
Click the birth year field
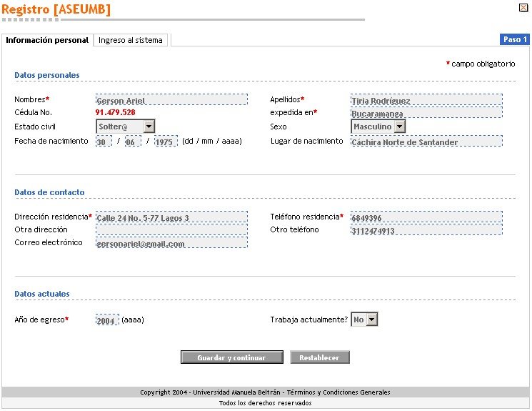[x=166, y=142]
